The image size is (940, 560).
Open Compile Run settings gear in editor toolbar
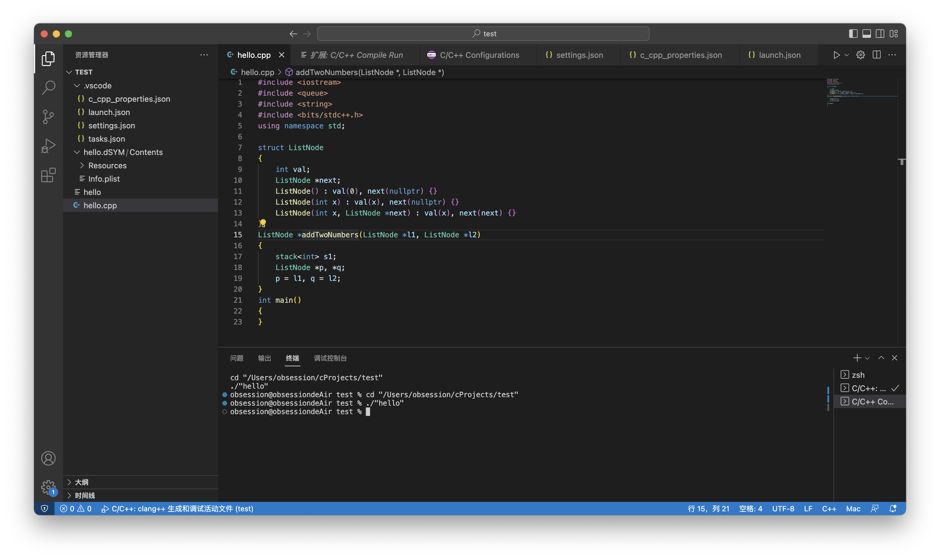click(x=860, y=55)
